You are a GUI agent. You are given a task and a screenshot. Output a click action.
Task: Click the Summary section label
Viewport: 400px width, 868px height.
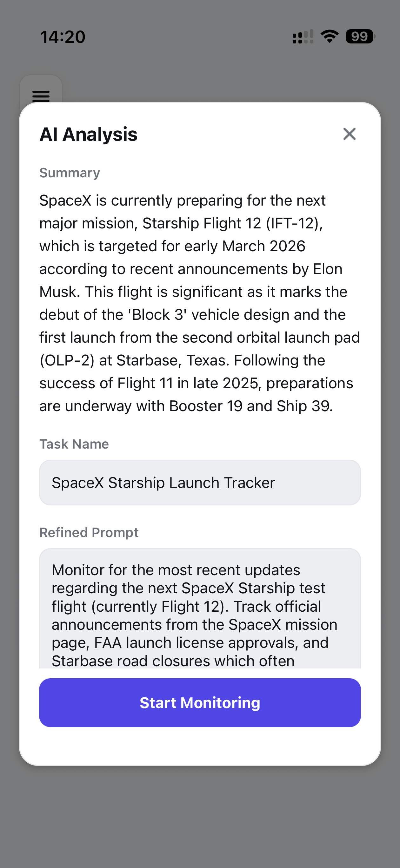point(70,173)
